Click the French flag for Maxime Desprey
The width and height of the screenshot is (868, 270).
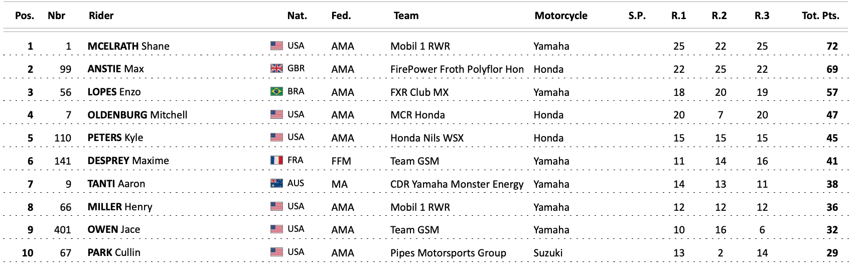point(276,160)
